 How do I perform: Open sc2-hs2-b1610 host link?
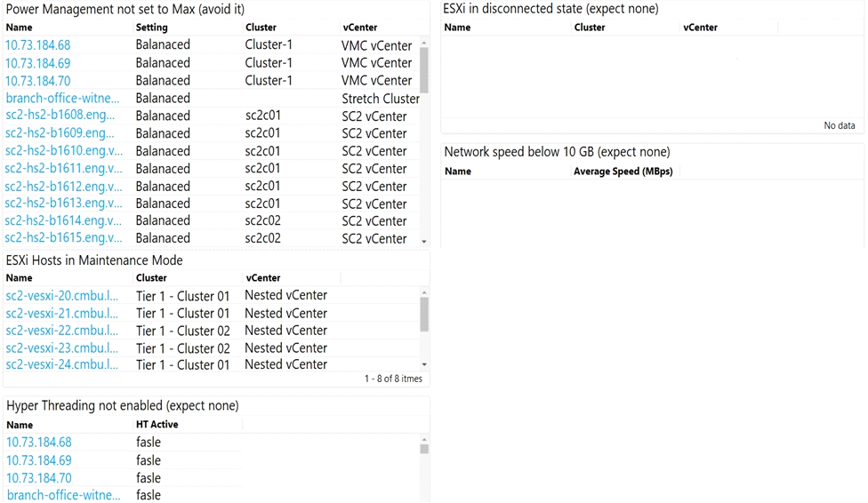64,151
